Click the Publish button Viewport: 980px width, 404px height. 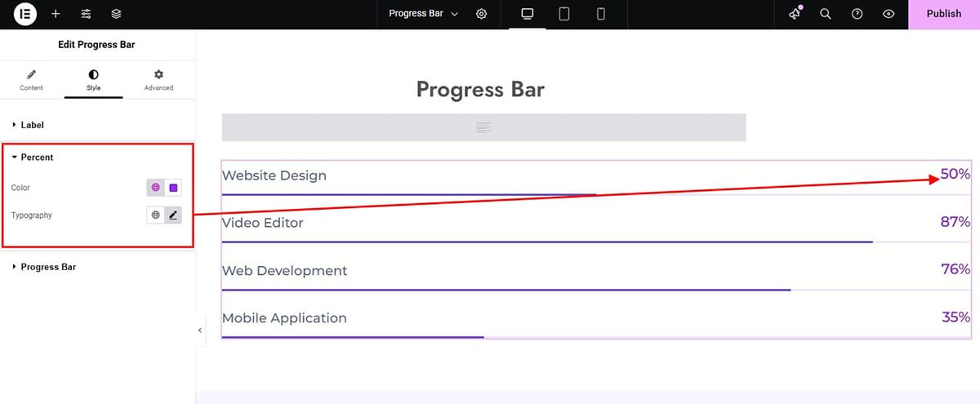pyautogui.click(x=944, y=14)
